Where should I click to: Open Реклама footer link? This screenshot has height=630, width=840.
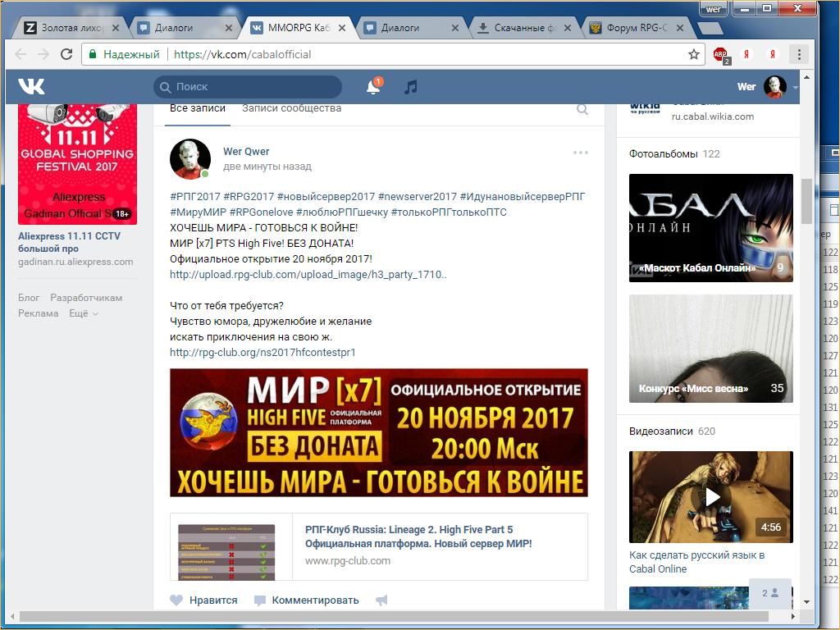pos(38,313)
